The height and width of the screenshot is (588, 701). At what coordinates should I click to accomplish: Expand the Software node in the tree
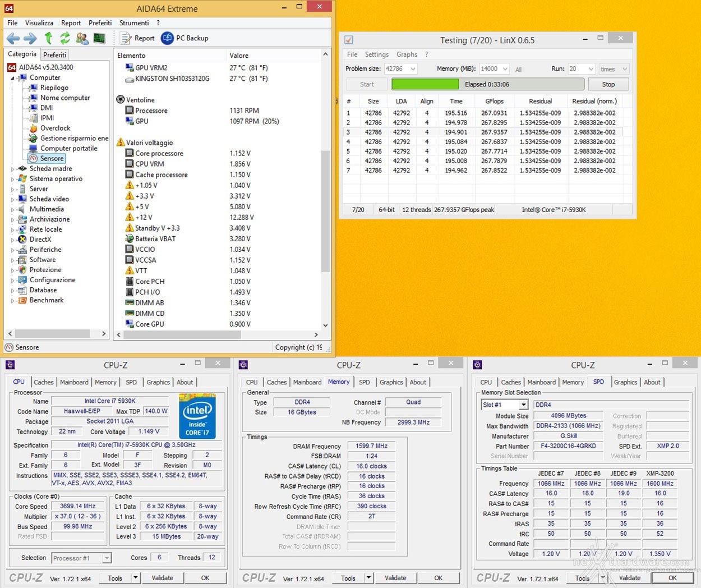(12, 260)
